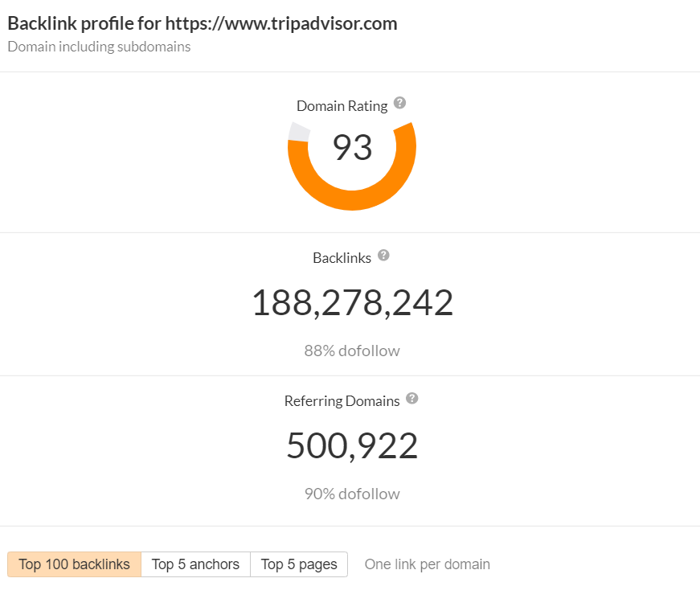Switch to the Top 5 pages tab
The height and width of the screenshot is (611, 700).
299,564
